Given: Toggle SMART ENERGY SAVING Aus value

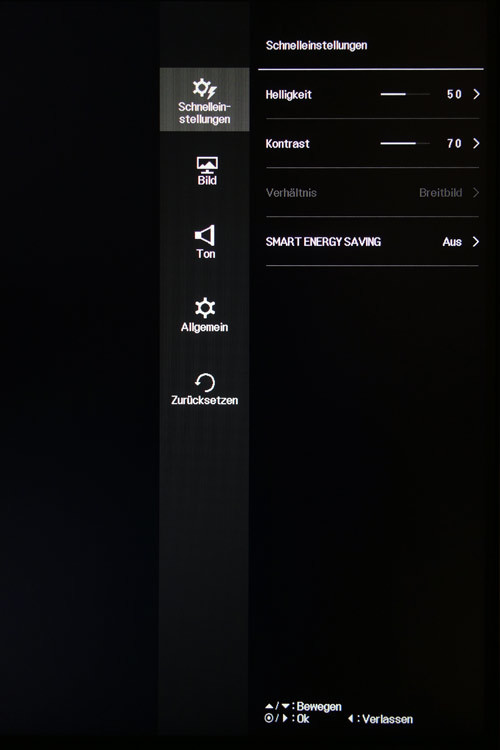Looking at the screenshot, I should click(x=452, y=242).
